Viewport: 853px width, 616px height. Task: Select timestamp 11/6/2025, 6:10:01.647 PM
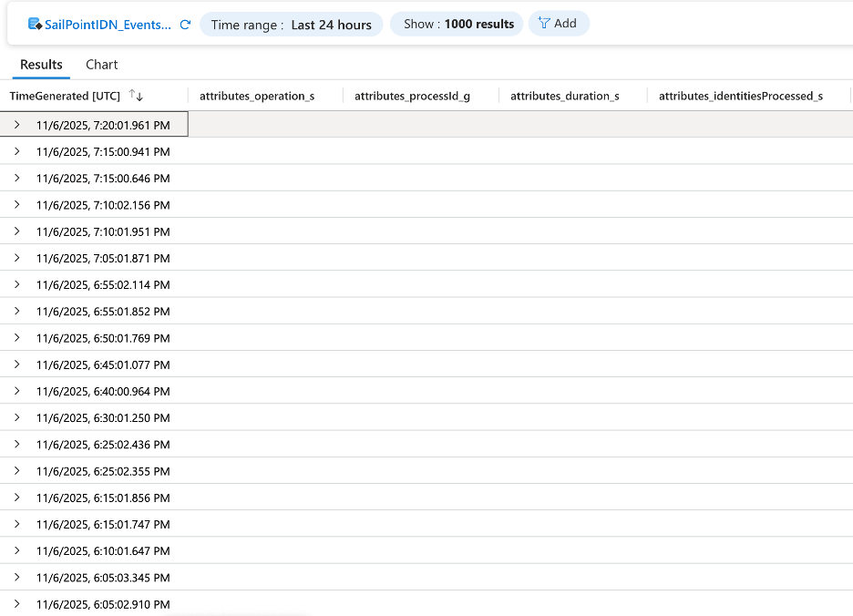(x=103, y=551)
